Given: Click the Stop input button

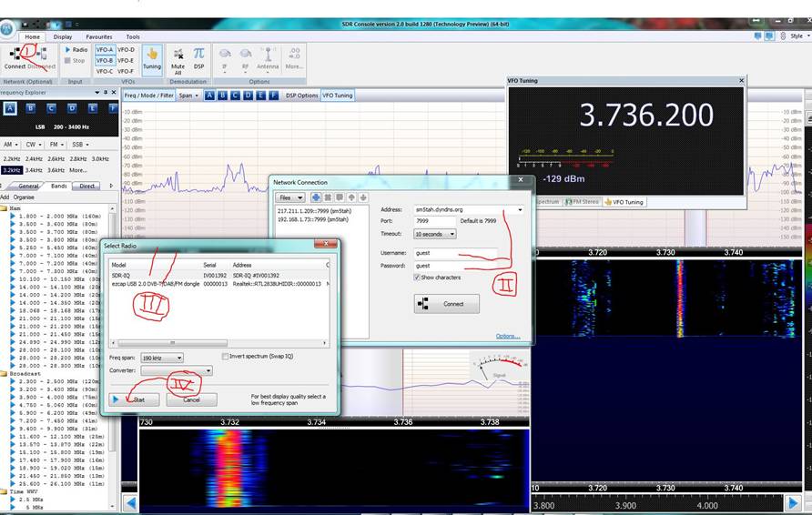Looking at the screenshot, I should tap(75, 61).
